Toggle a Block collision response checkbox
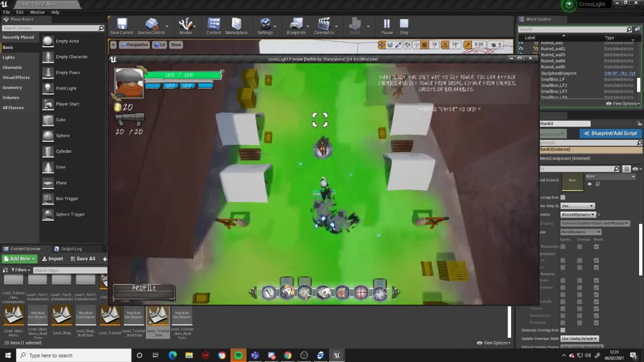Viewport: 644px width, 362px height. point(597,246)
